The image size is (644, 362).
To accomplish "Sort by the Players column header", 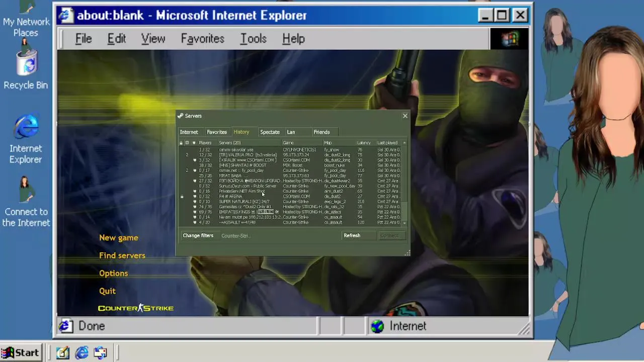I will tap(207, 143).
